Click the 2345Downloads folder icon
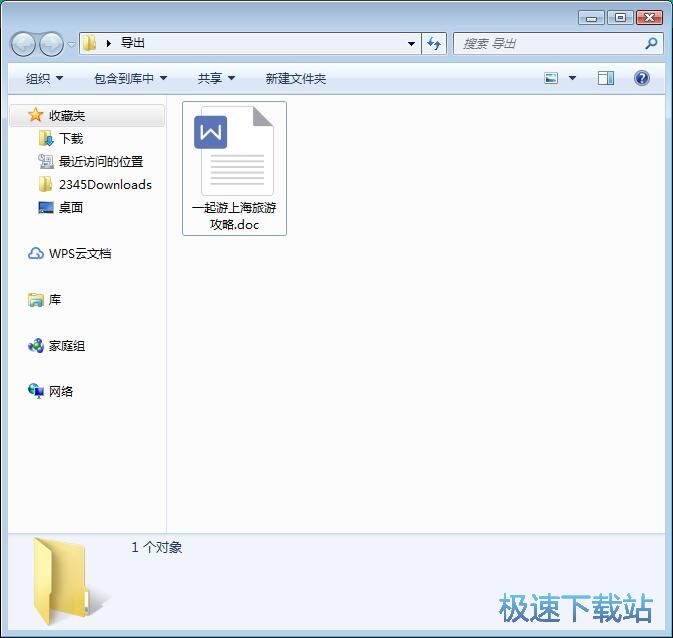 click(45, 184)
